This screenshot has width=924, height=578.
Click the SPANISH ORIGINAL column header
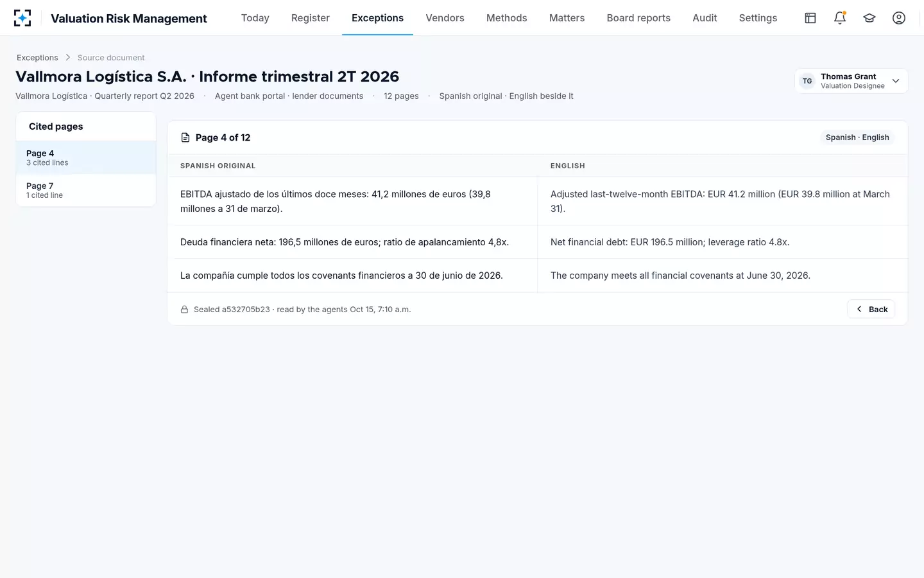pos(218,166)
